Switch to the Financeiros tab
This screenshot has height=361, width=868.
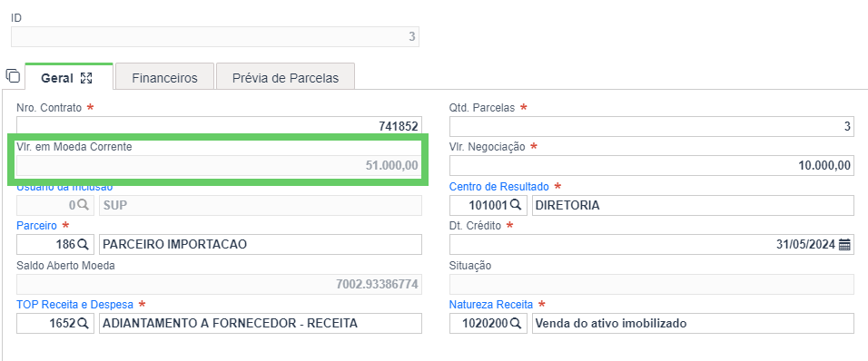click(x=164, y=78)
